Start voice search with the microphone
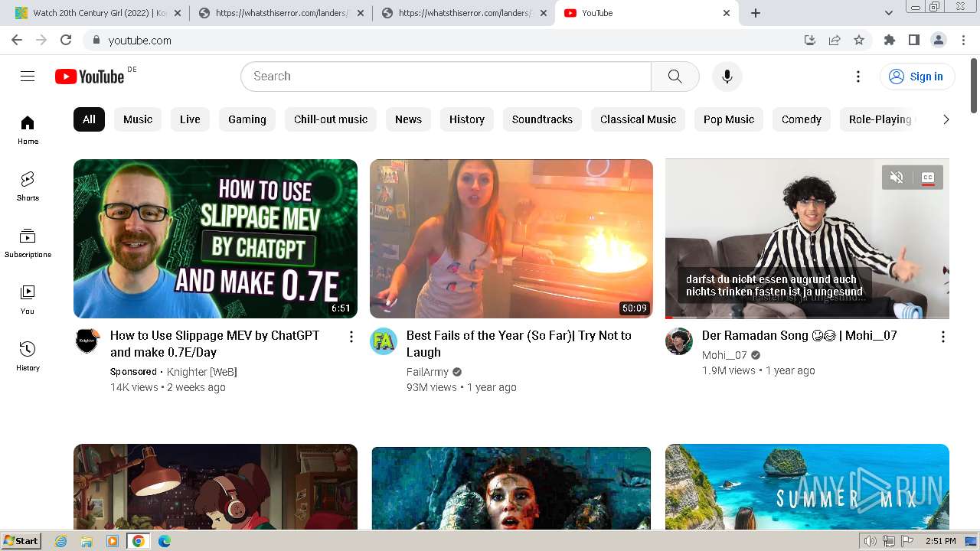Screen dimensions: 980x551 pyautogui.click(x=727, y=77)
